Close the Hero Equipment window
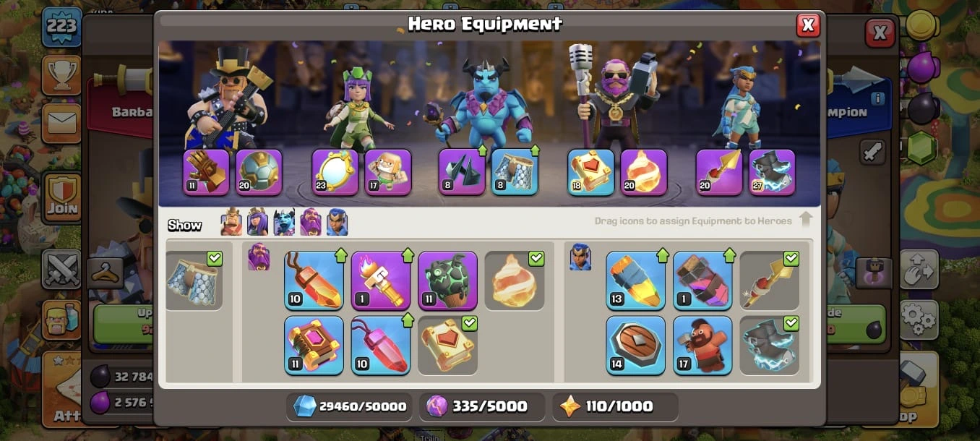The height and width of the screenshot is (441, 980). [x=808, y=25]
